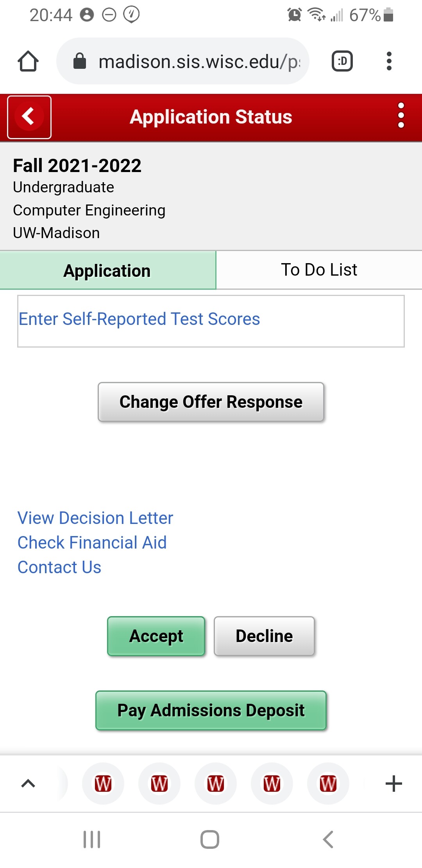Tap the Android recent apps icon

pyautogui.click(x=92, y=839)
